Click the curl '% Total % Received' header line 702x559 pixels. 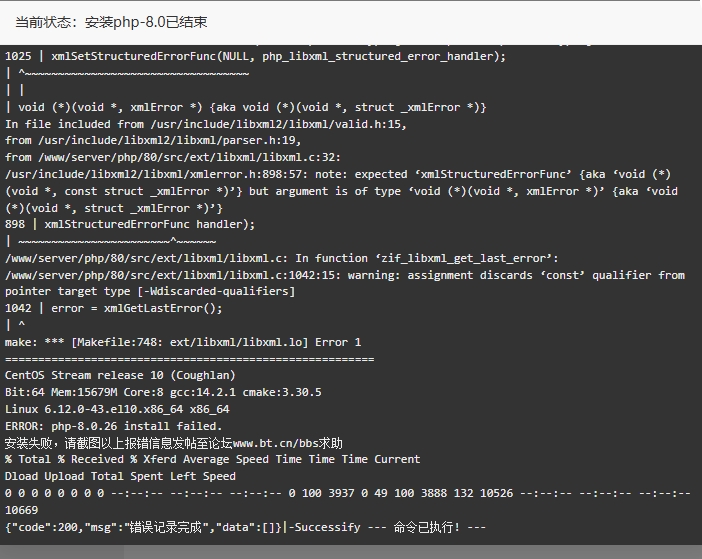(x=212, y=459)
